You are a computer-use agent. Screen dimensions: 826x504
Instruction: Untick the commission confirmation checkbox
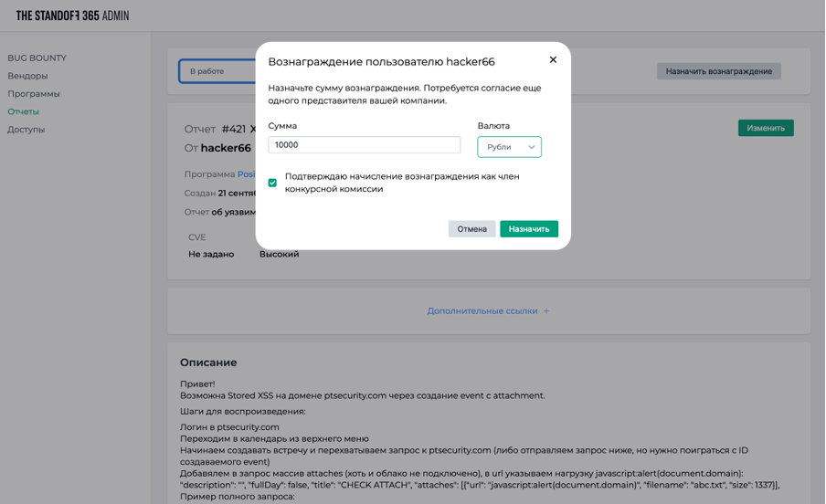272,183
